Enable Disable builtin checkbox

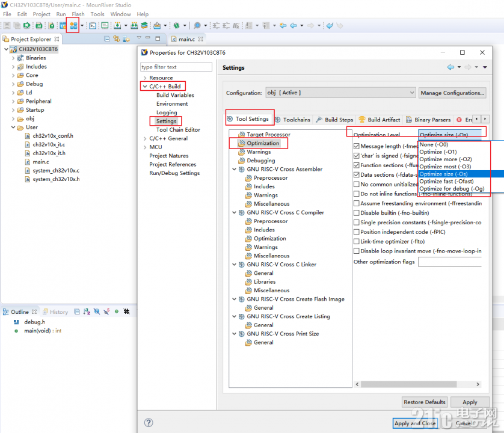point(356,213)
